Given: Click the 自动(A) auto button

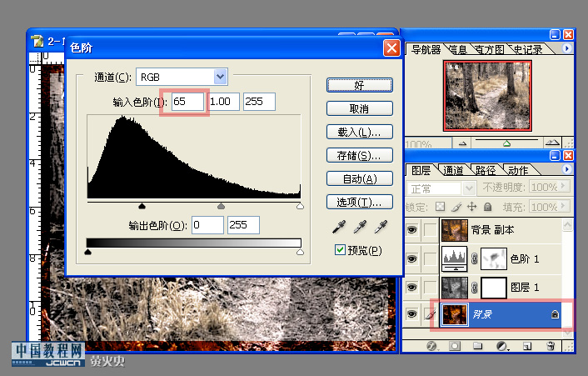Looking at the screenshot, I should point(360,179).
